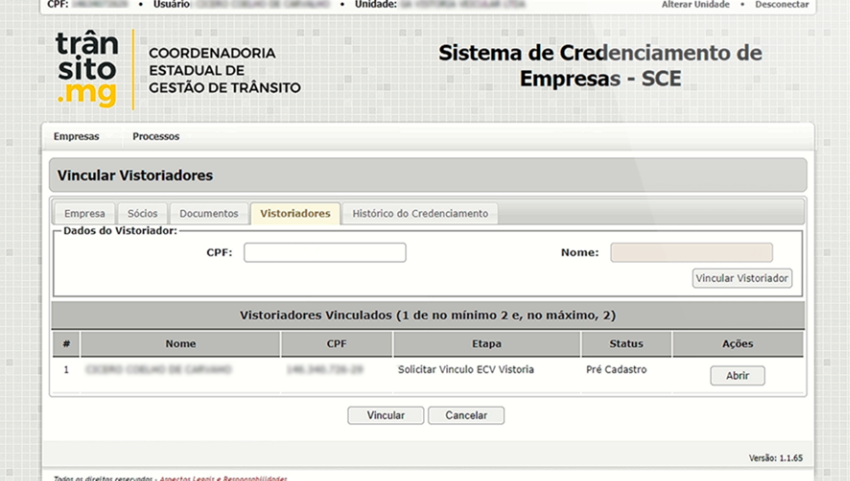Image resolution: width=850 pixels, height=481 pixels.
Task: Click Abrir for vistoriador row 1
Action: click(737, 376)
